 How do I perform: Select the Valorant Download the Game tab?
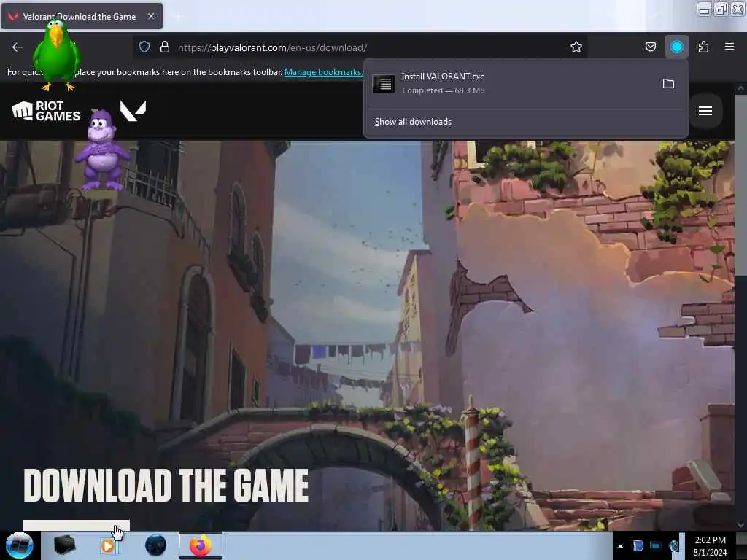[82, 16]
